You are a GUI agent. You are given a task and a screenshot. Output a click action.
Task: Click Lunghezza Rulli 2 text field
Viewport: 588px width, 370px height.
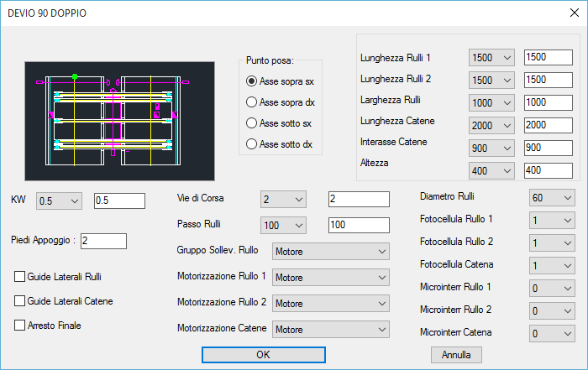coord(549,80)
